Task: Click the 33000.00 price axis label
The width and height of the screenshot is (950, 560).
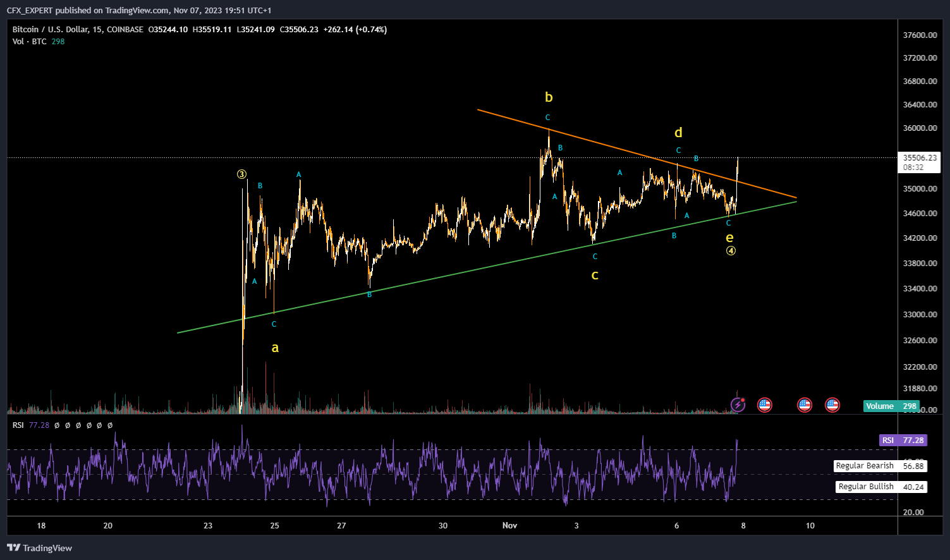Action: pos(920,314)
